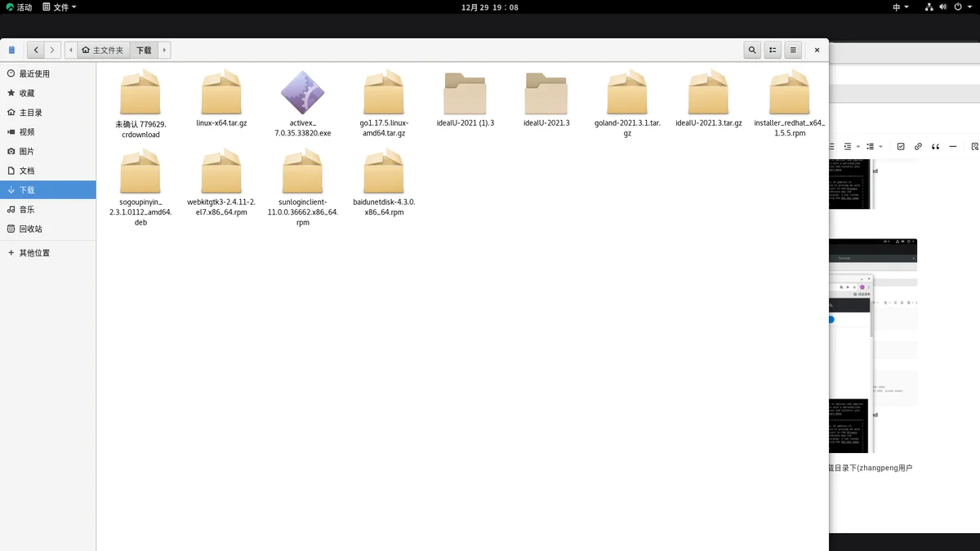Open line spacing dropdown arrow in editor
The image size is (980, 551).
(x=881, y=147)
